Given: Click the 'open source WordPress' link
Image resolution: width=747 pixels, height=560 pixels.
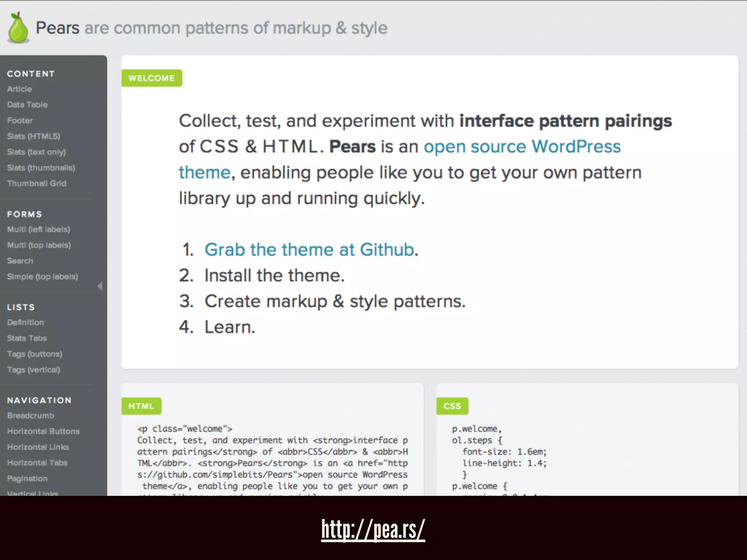Looking at the screenshot, I should click(522, 147).
